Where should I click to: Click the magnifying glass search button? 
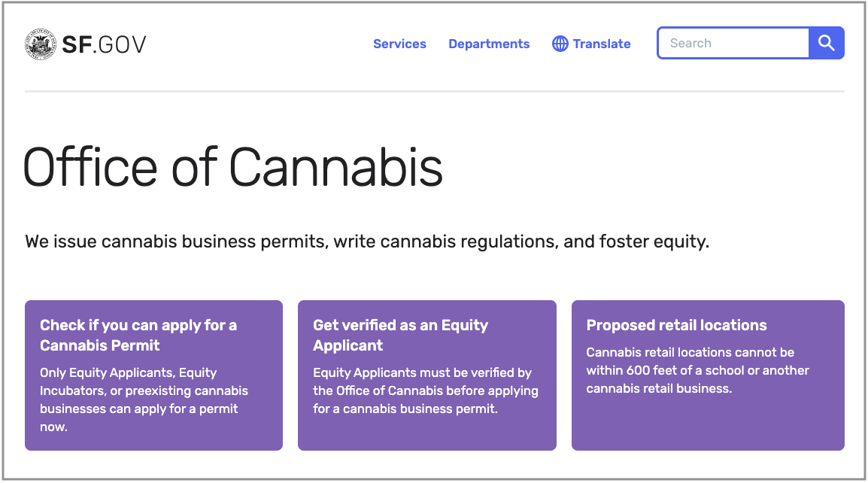point(827,43)
